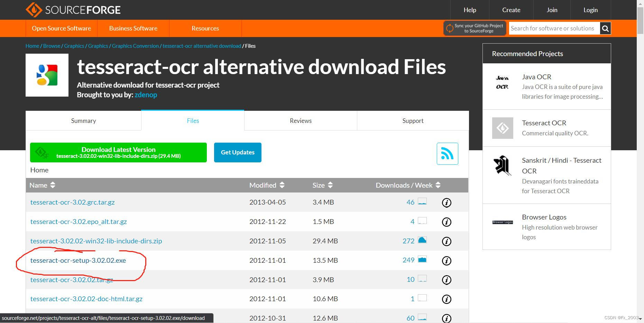644x323 pixels.
Task: Click the download chart icon beside 10
Action: (422, 279)
